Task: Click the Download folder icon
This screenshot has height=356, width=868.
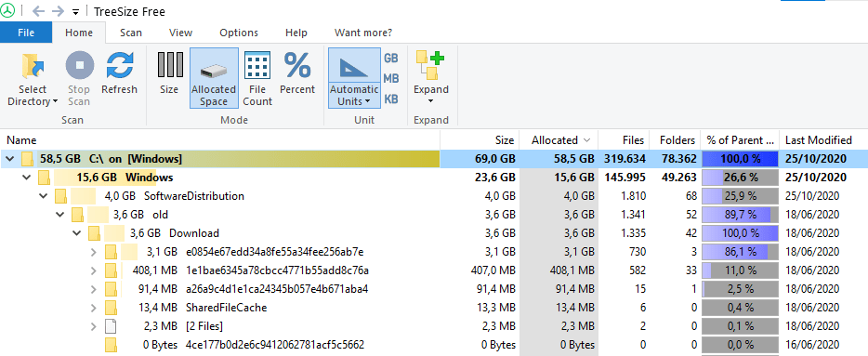Action: (x=95, y=232)
